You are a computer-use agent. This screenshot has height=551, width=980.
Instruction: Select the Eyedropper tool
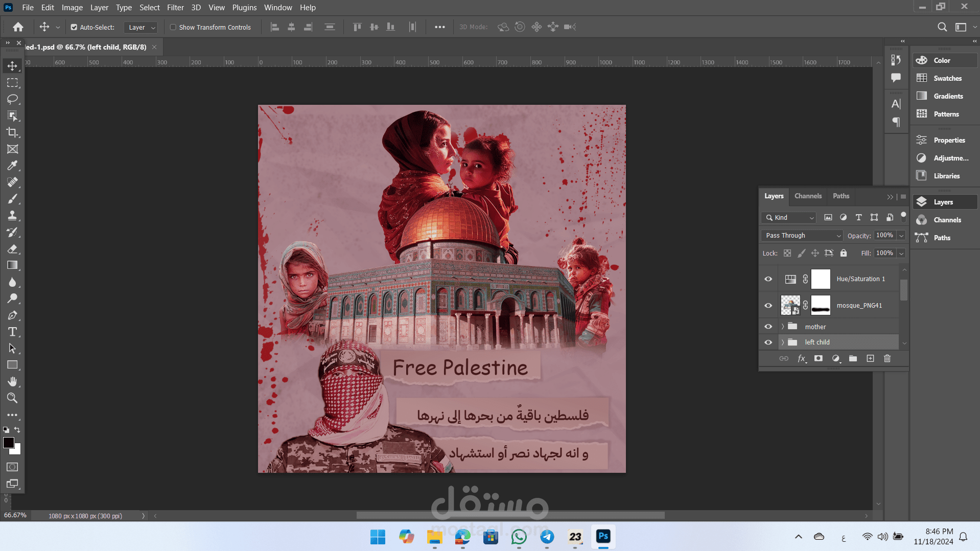click(12, 166)
